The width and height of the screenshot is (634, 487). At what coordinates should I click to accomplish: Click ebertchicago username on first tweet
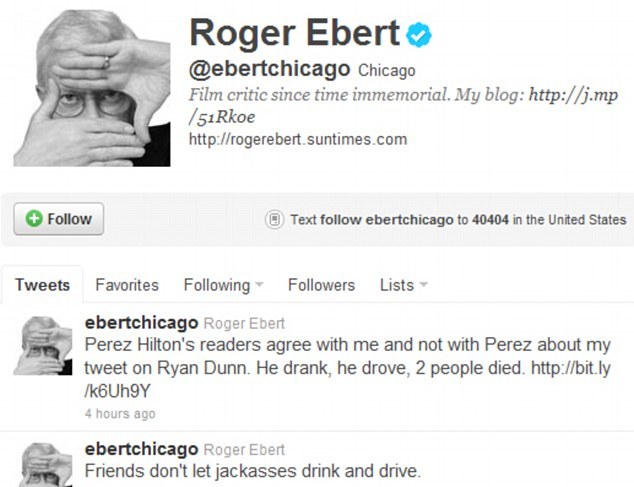point(142,323)
